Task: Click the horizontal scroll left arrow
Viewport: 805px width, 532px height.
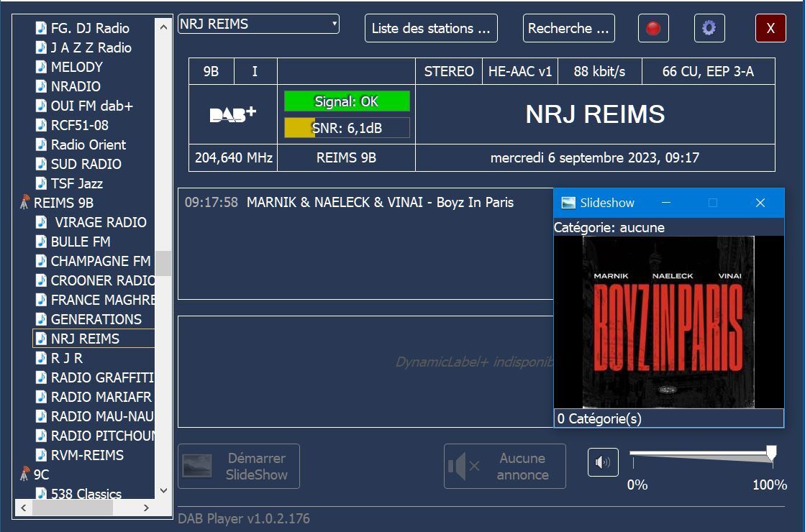Action: (23, 508)
